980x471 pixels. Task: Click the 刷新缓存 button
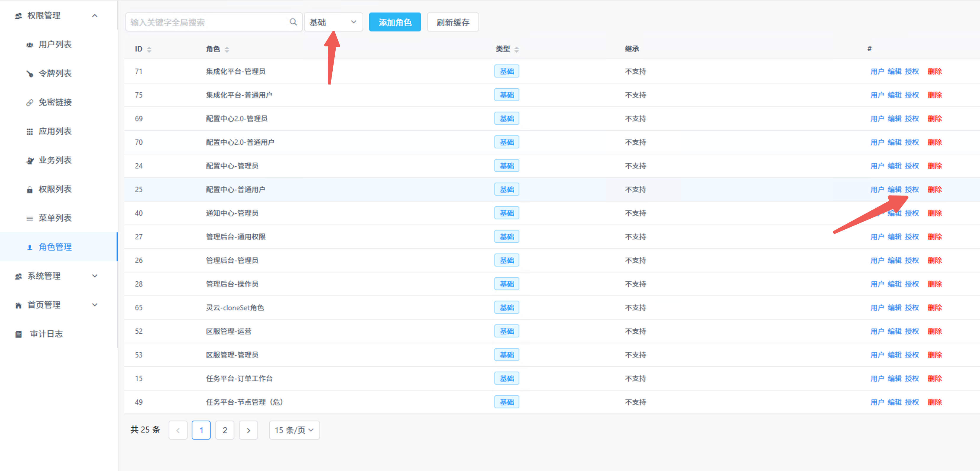453,22
